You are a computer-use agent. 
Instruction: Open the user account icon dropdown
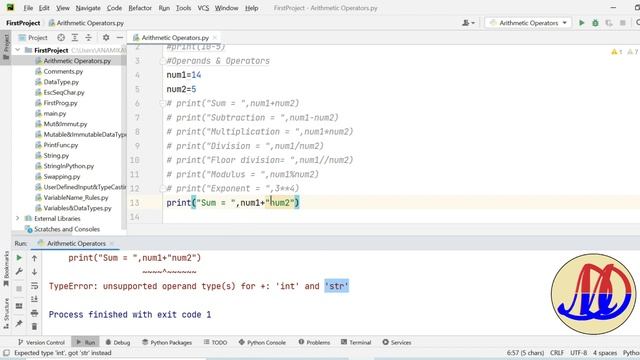[468, 23]
